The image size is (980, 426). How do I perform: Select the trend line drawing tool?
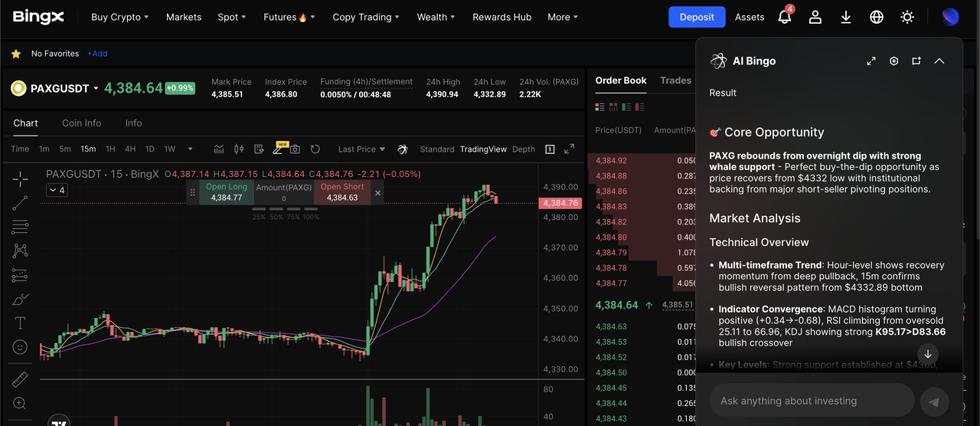pyautogui.click(x=20, y=203)
